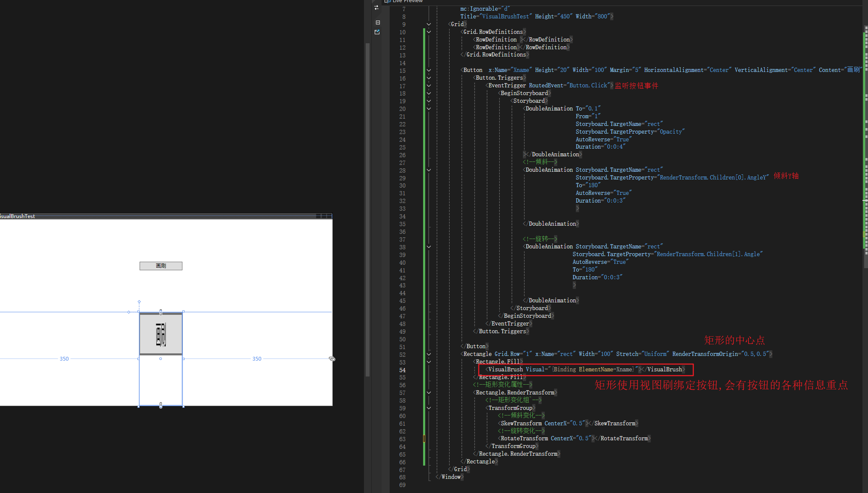
Task: Click line number 69 in the gutter
Action: [402, 485]
